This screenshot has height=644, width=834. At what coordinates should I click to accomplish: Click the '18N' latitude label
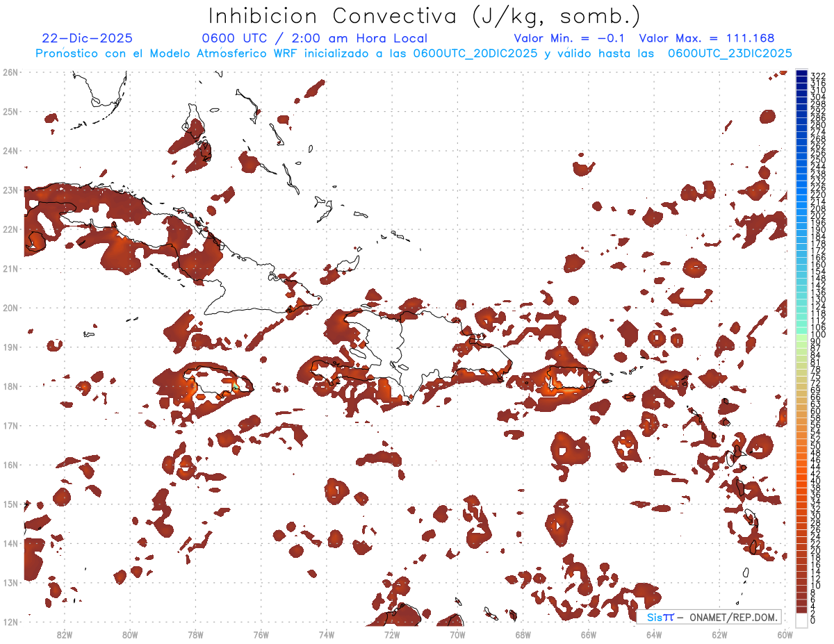[10, 386]
